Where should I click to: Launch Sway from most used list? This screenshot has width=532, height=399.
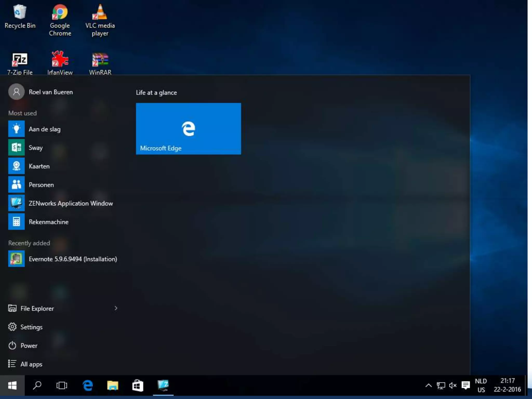tap(64, 147)
